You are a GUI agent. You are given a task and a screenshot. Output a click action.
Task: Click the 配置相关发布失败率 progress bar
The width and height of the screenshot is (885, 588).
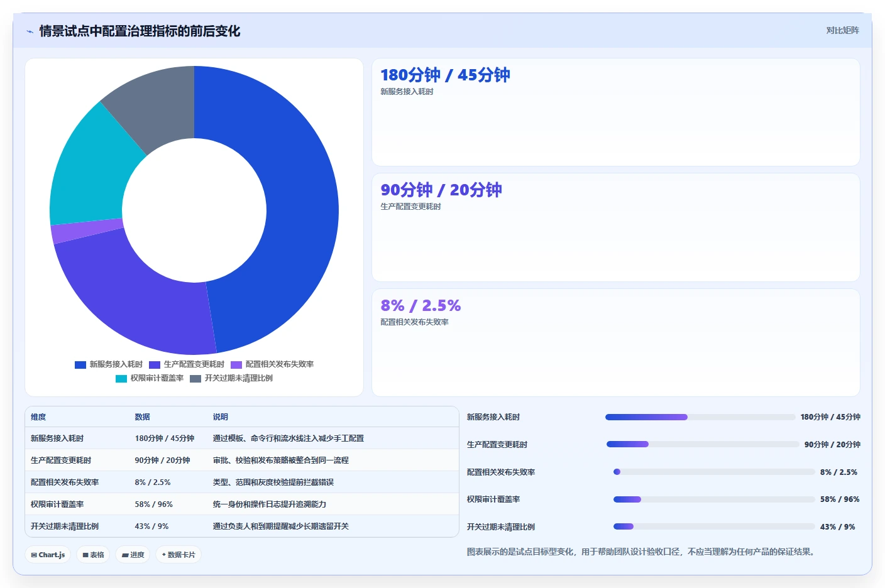coord(714,472)
